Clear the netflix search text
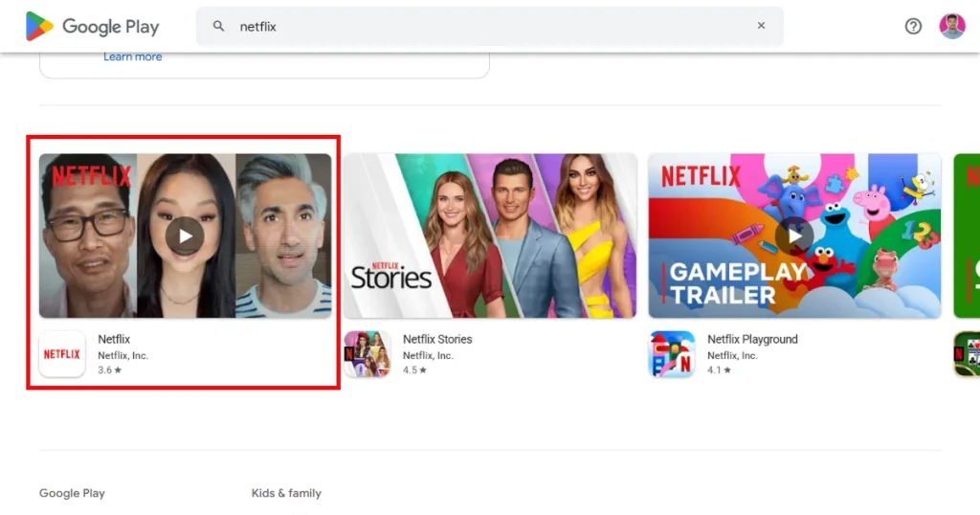The width and height of the screenshot is (980, 515). click(761, 26)
